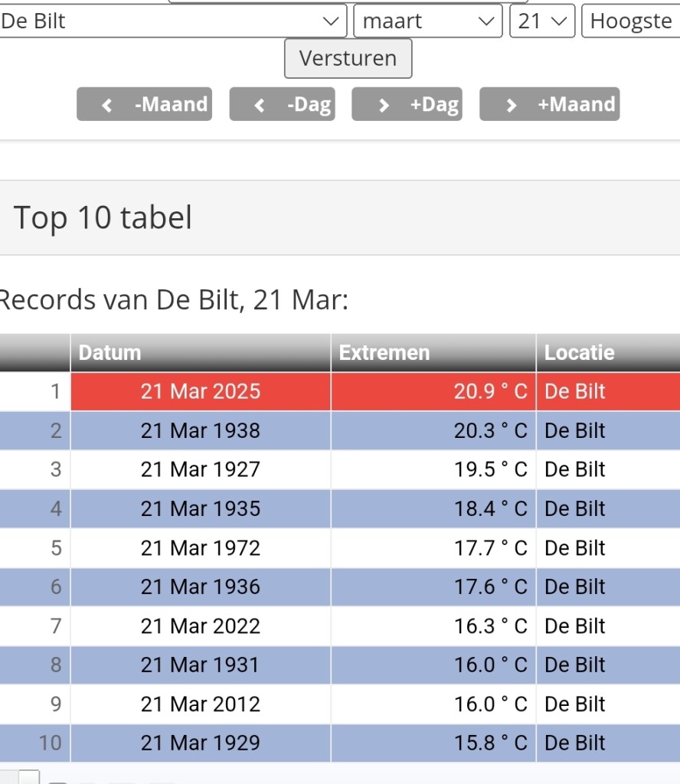Open the day 21 dropdown
The height and width of the screenshot is (784, 680).
pos(542,21)
